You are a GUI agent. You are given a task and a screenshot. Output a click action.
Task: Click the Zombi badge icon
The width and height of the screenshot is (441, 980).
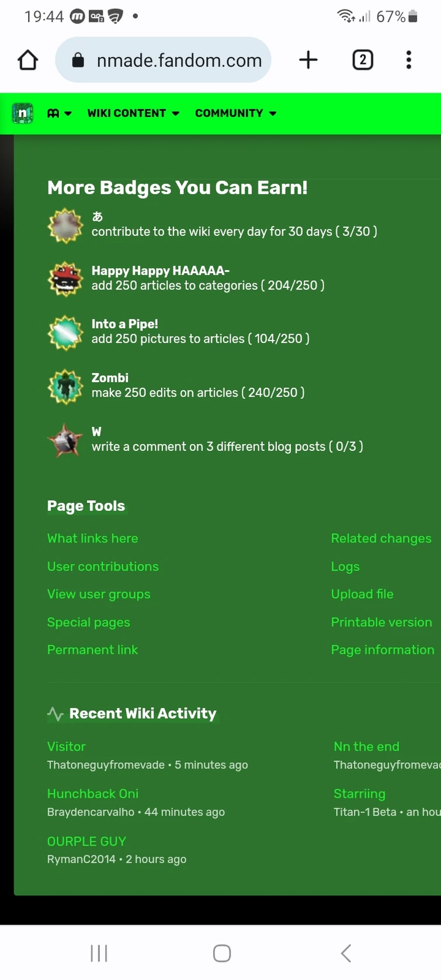(x=65, y=386)
